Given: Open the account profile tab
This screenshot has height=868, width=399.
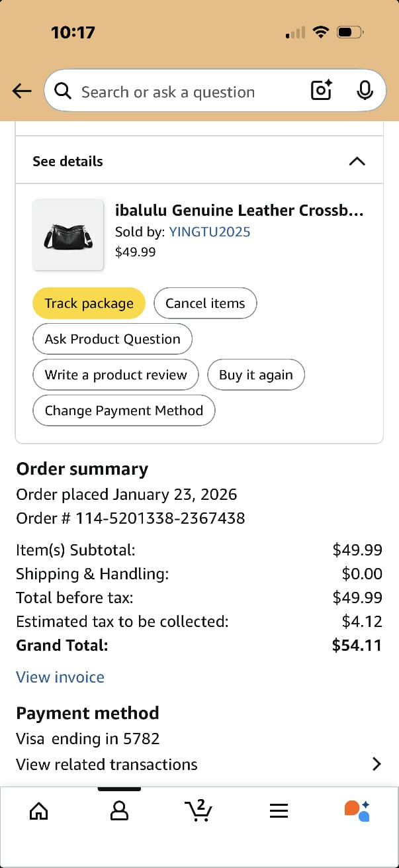Looking at the screenshot, I should [x=119, y=810].
